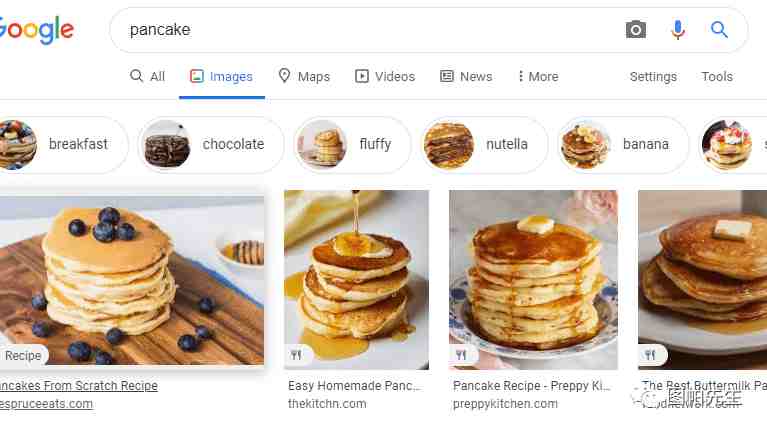This screenshot has width=767, height=430.
Task: Select the nutella filter chip
Action: (x=484, y=144)
